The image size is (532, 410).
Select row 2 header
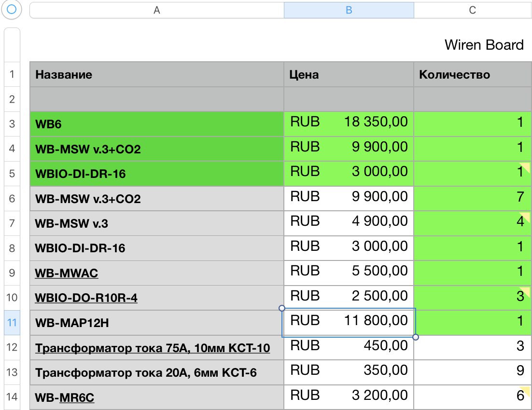coord(12,99)
